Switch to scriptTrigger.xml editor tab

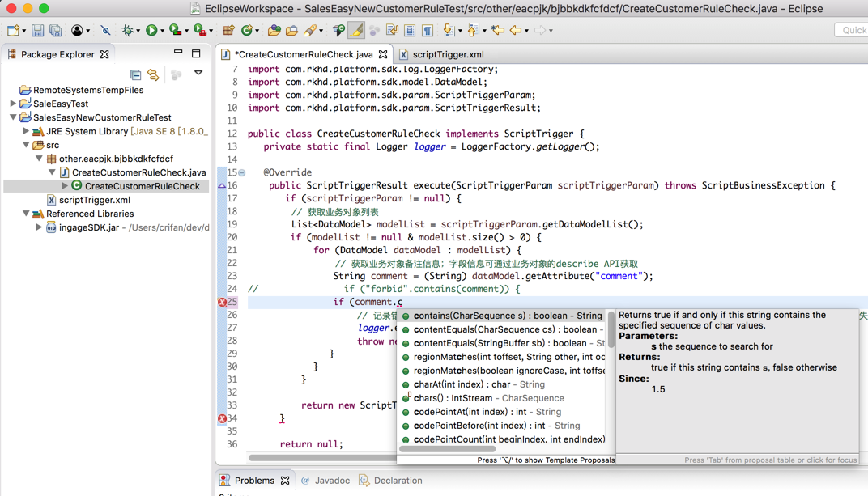(x=448, y=54)
